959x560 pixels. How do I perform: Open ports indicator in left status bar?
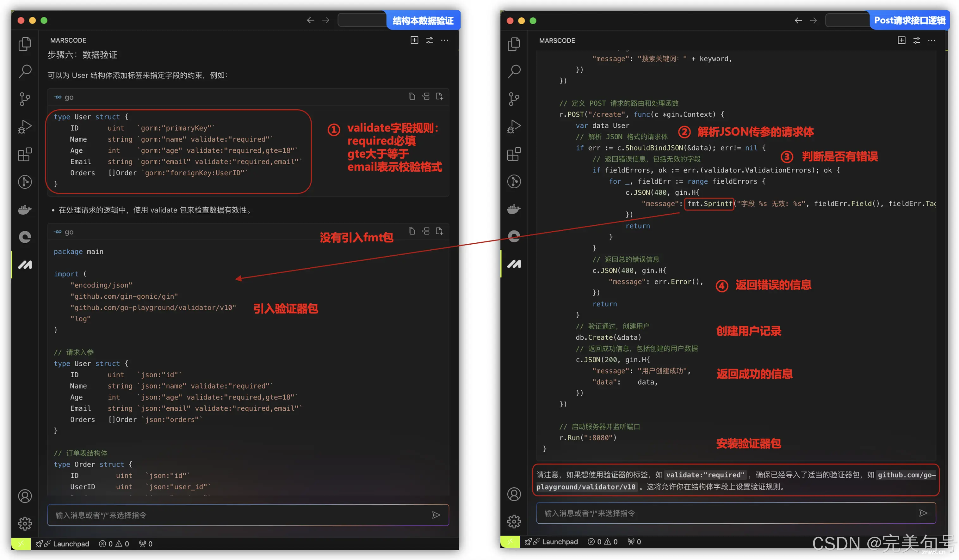coord(146,544)
